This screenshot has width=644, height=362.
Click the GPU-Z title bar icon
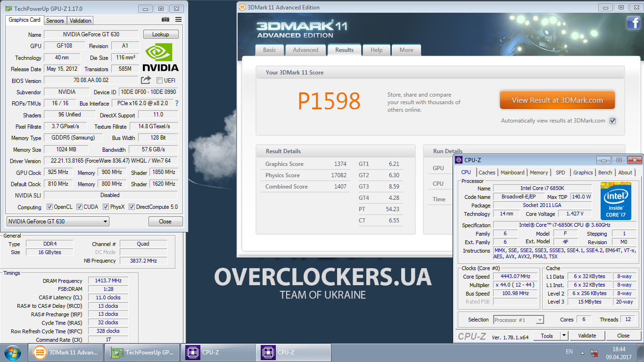(8, 8)
